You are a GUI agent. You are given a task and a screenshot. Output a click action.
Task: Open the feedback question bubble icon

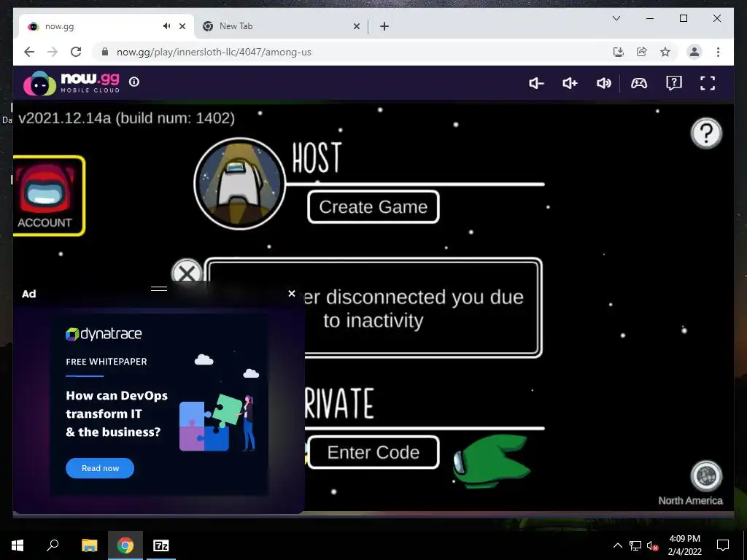pyautogui.click(x=673, y=83)
